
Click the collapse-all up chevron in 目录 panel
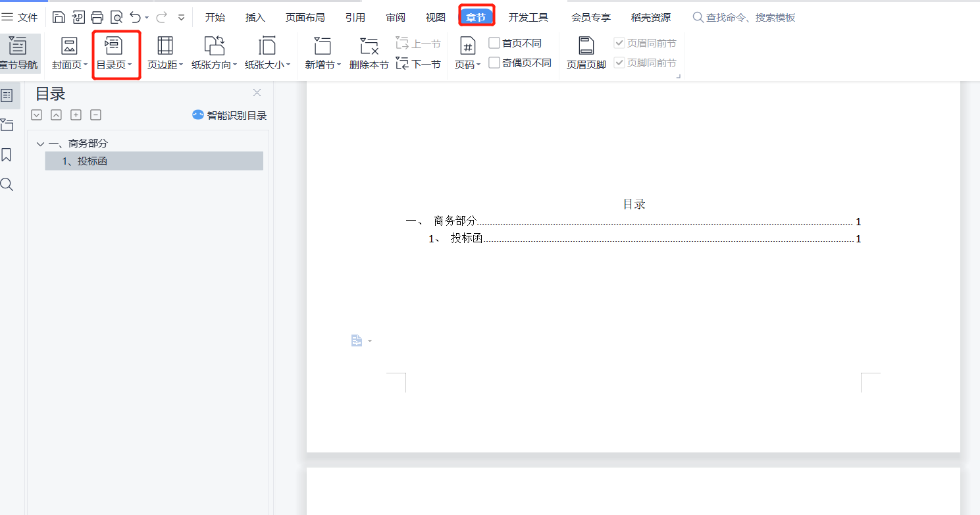57,115
